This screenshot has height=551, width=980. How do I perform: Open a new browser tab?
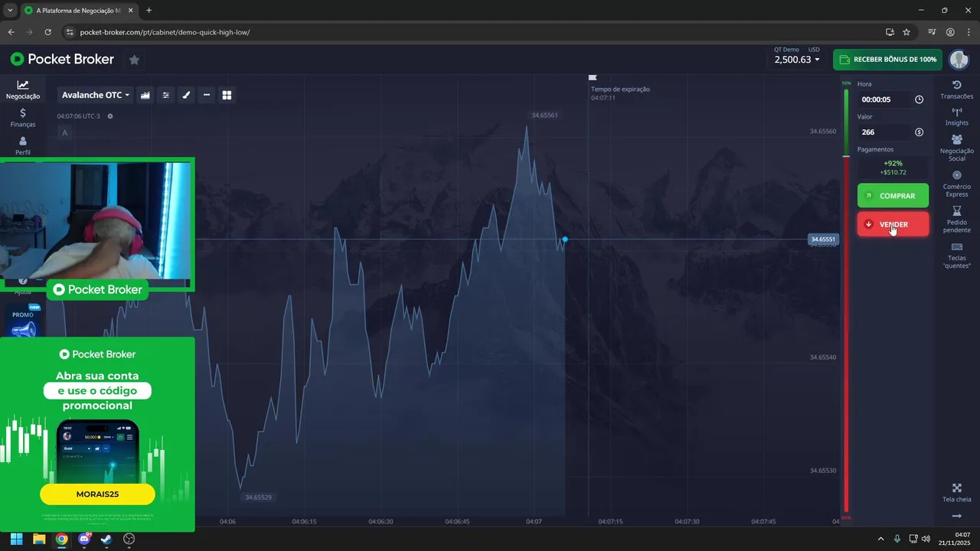pos(149,10)
